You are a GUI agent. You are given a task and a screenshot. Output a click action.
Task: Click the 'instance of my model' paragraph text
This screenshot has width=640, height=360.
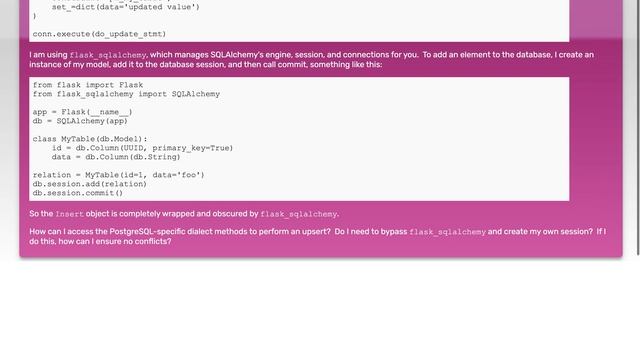(x=206, y=64)
